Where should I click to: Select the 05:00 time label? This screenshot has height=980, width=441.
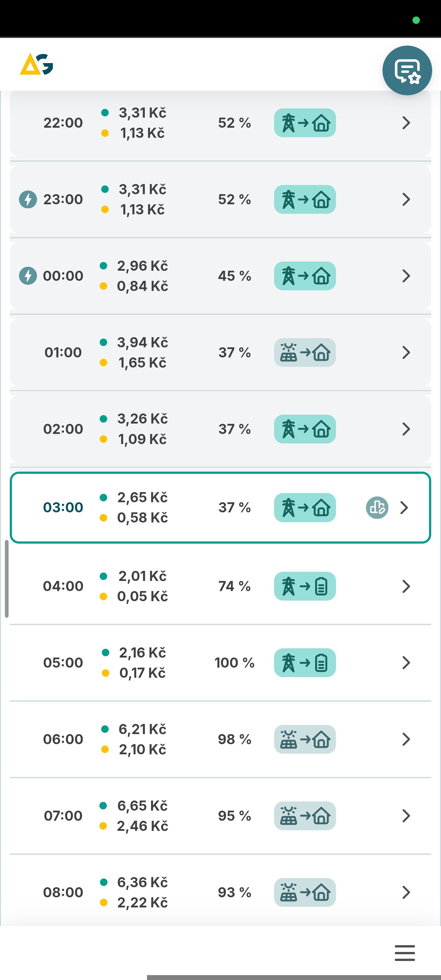click(x=63, y=663)
